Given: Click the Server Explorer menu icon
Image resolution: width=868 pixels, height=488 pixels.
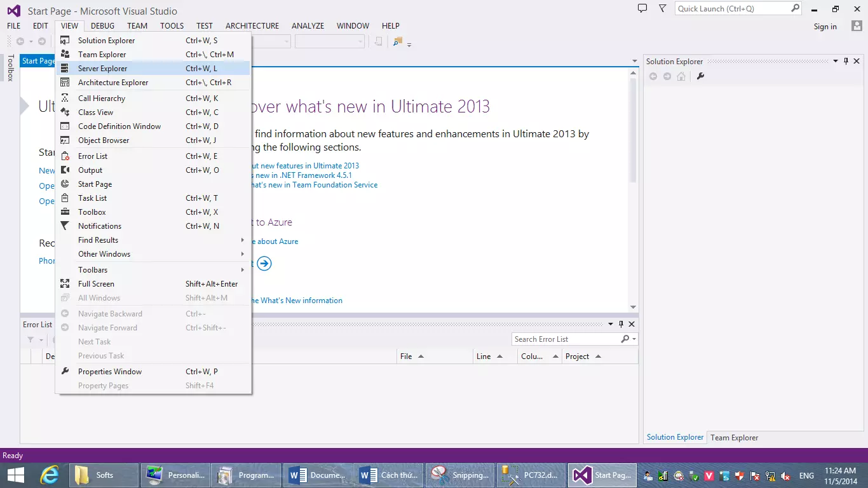Looking at the screenshot, I should 65,69.
